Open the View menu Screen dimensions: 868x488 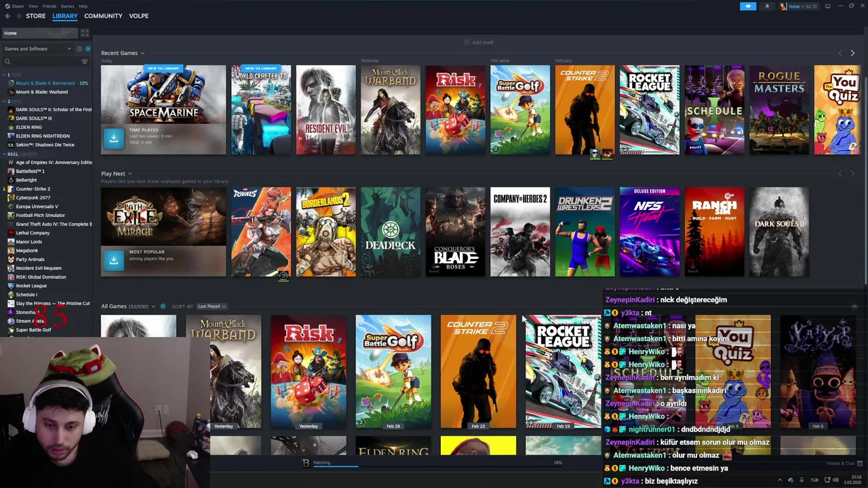(x=33, y=6)
